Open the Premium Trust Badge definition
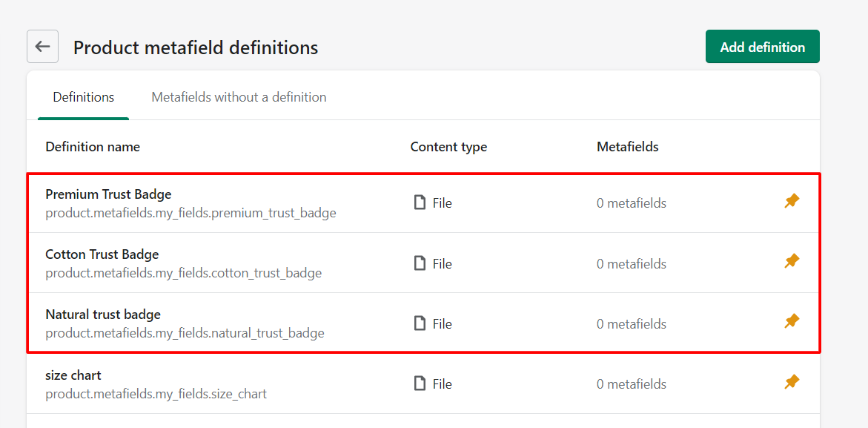868x428 pixels. click(108, 194)
